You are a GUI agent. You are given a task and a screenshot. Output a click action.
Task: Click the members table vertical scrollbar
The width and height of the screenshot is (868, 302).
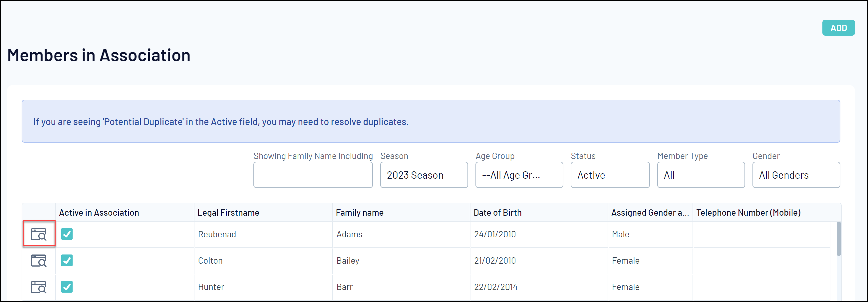click(838, 239)
